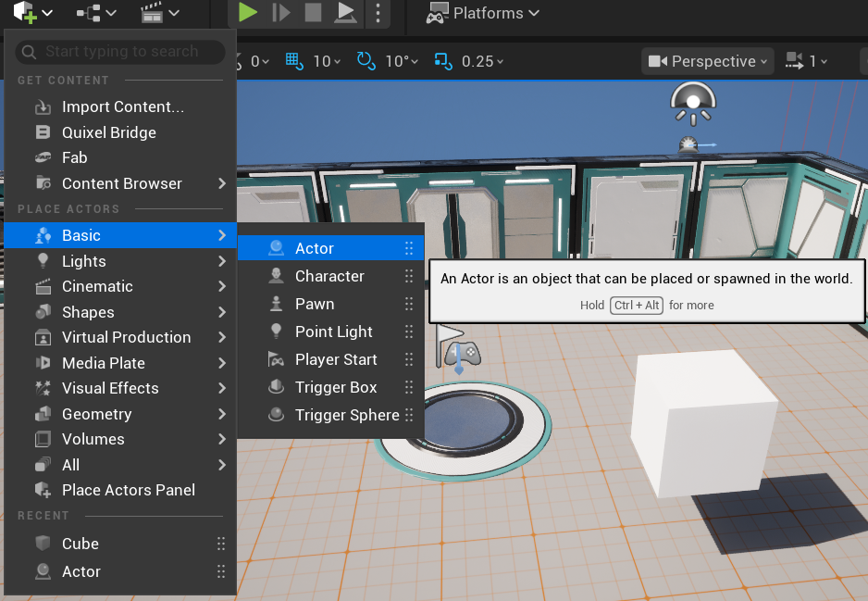Open Fab from the menu
This screenshot has height=601, width=868.
(x=120, y=157)
